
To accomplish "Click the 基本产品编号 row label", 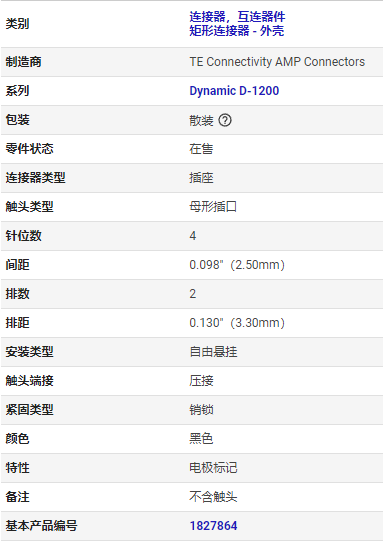I will [42, 526].
